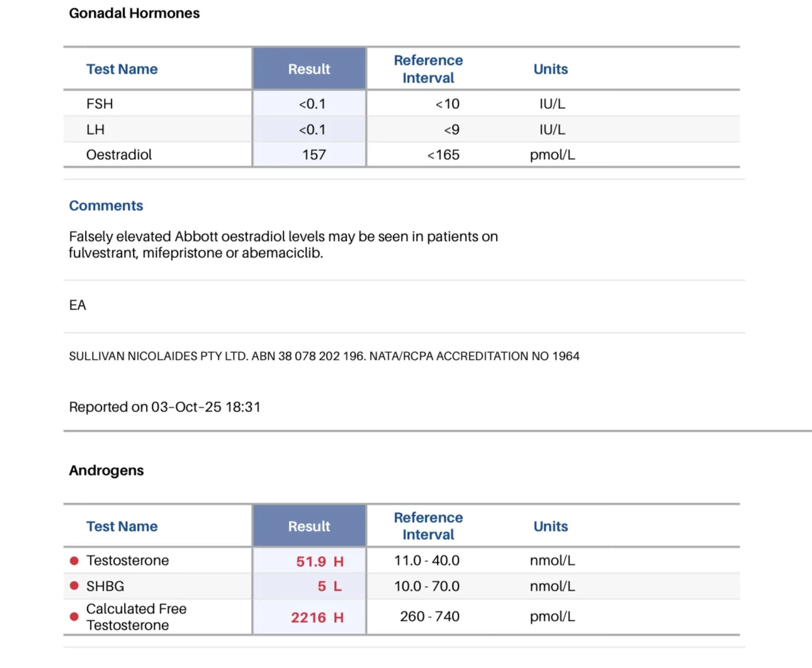Click the Androgens section title

coord(106,470)
